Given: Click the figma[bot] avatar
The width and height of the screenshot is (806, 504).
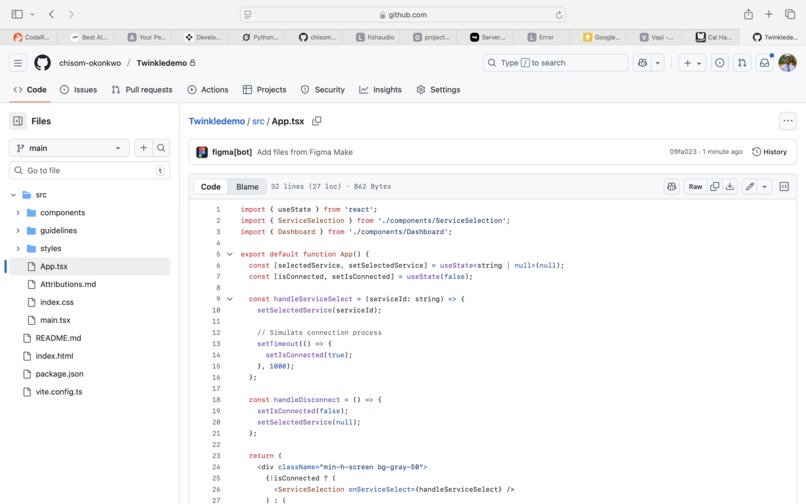Looking at the screenshot, I should [202, 152].
